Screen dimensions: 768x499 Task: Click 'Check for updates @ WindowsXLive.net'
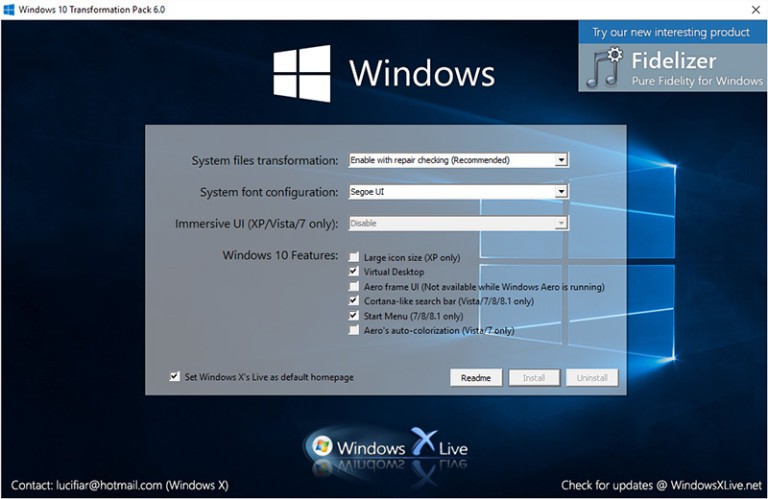tap(662, 485)
